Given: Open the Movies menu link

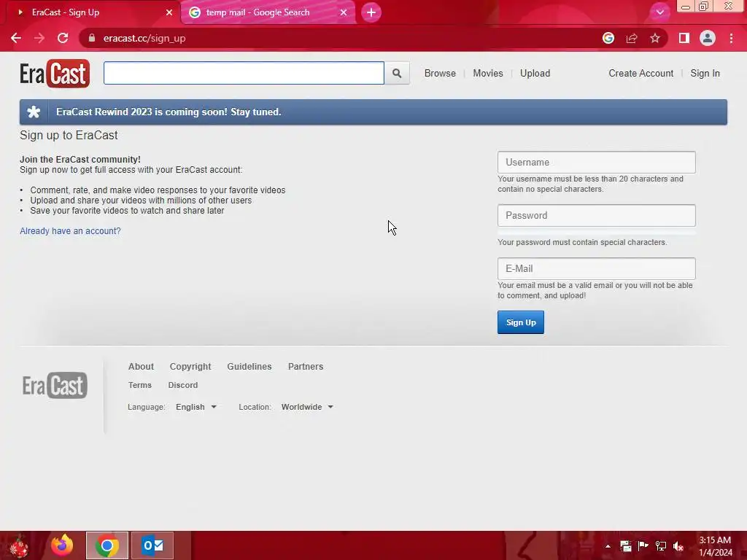Looking at the screenshot, I should point(488,74).
